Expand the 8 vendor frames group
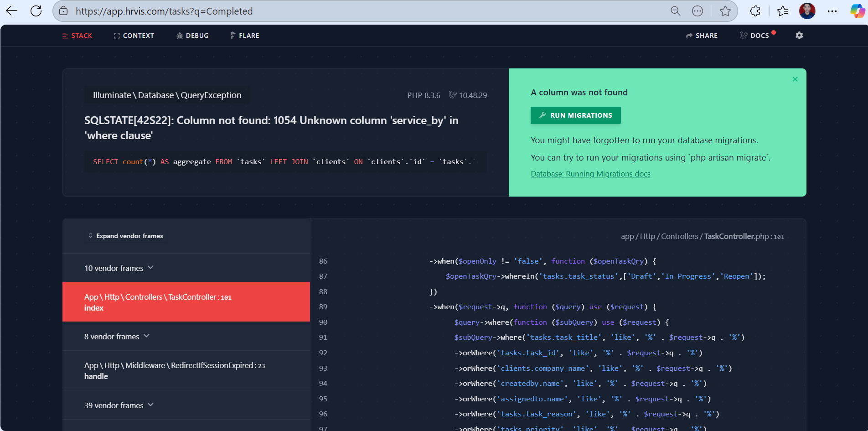This screenshot has width=868, height=431. pos(117,337)
